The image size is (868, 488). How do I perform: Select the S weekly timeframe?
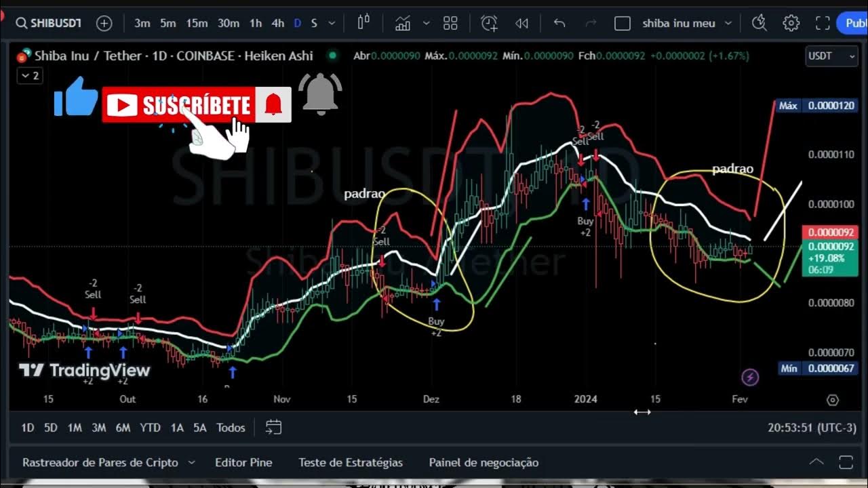pyautogui.click(x=314, y=23)
